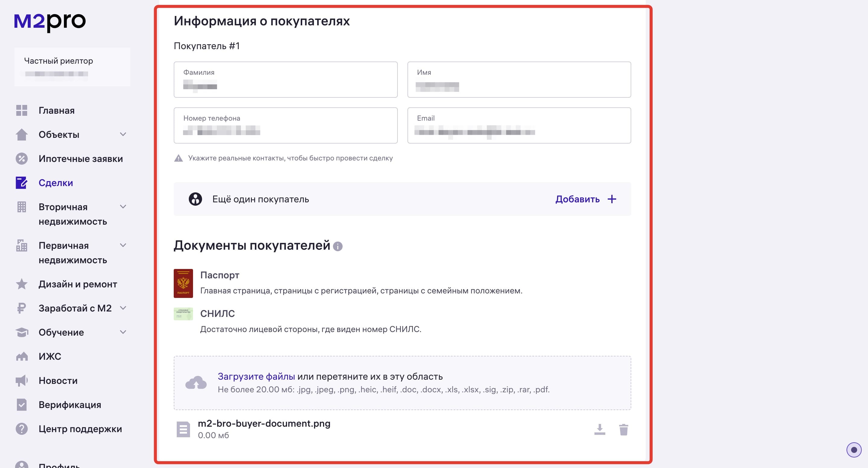Click the Частный риелтор account card
This screenshot has height=468, width=868.
(x=72, y=67)
